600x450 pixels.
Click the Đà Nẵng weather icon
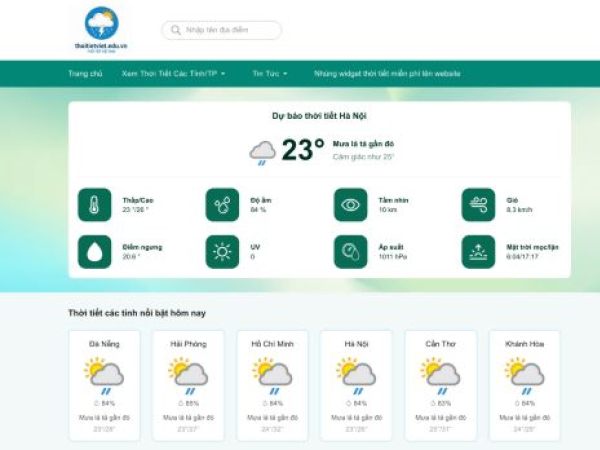click(x=104, y=376)
